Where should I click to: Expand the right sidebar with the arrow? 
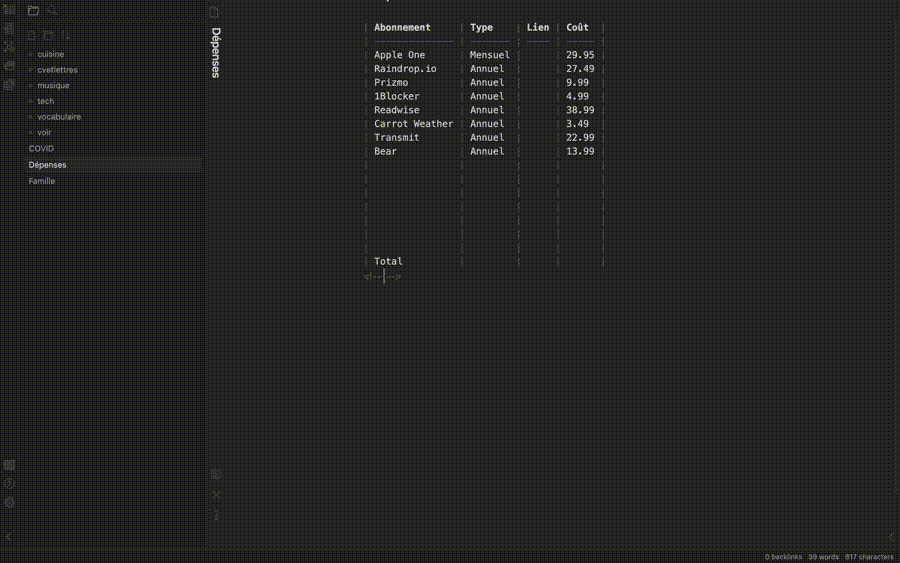(891, 537)
